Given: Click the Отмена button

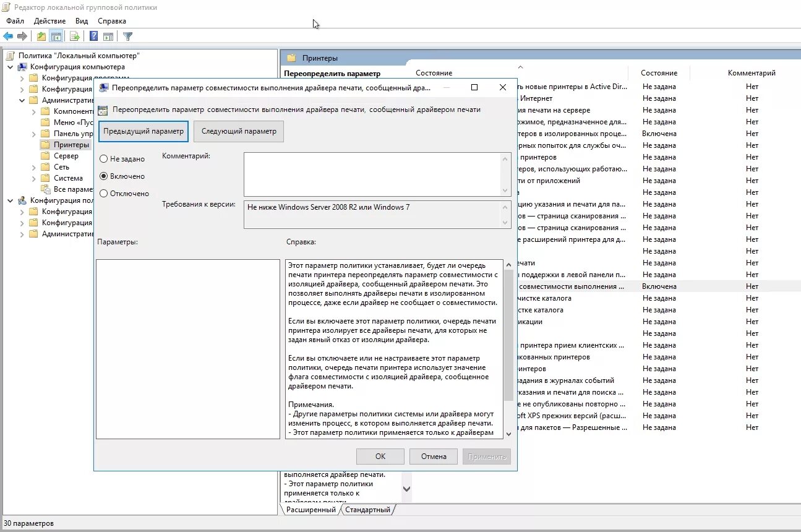Looking at the screenshot, I should click(x=434, y=457).
